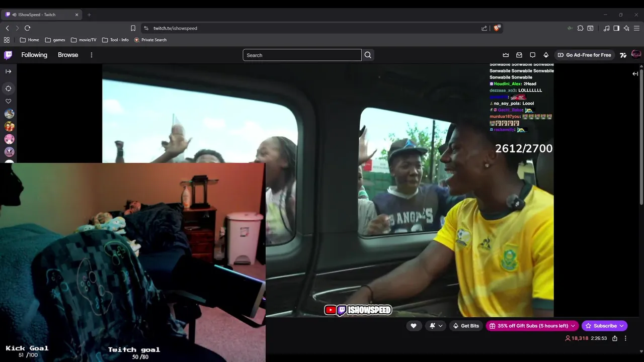Share the stream via share icon

tap(614, 338)
